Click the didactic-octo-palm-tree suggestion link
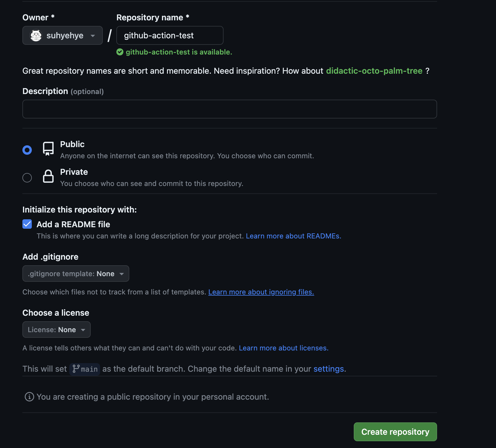 (374, 71)
